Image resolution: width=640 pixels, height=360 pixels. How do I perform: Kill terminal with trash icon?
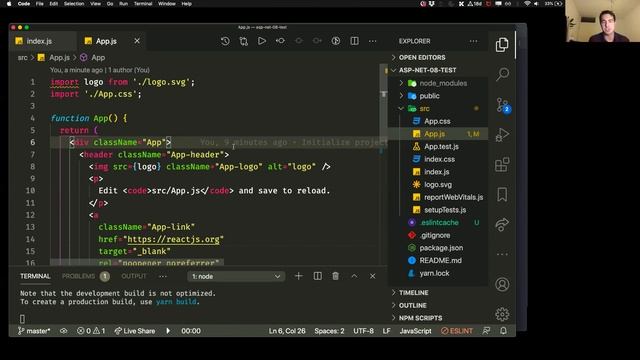click(336, 276)
